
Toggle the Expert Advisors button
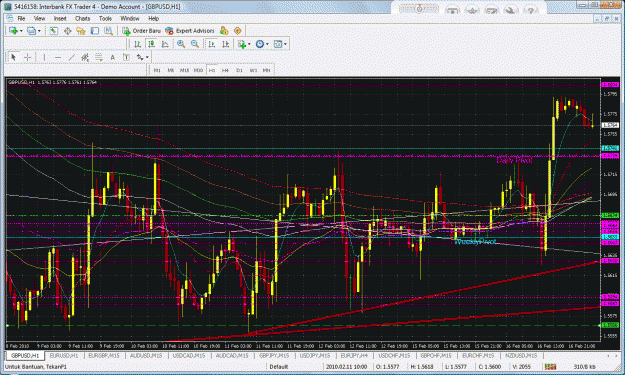[x=190, y=31]
